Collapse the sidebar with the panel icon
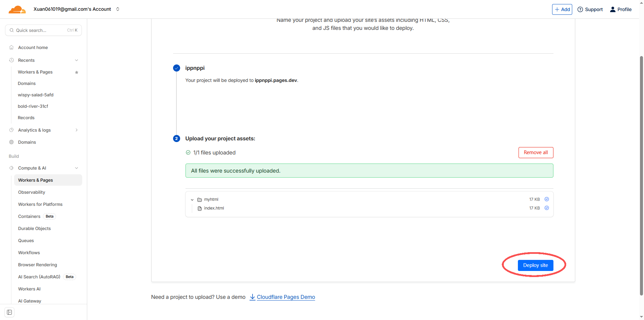The image size is (644, 320). click(x=9, y=312)
